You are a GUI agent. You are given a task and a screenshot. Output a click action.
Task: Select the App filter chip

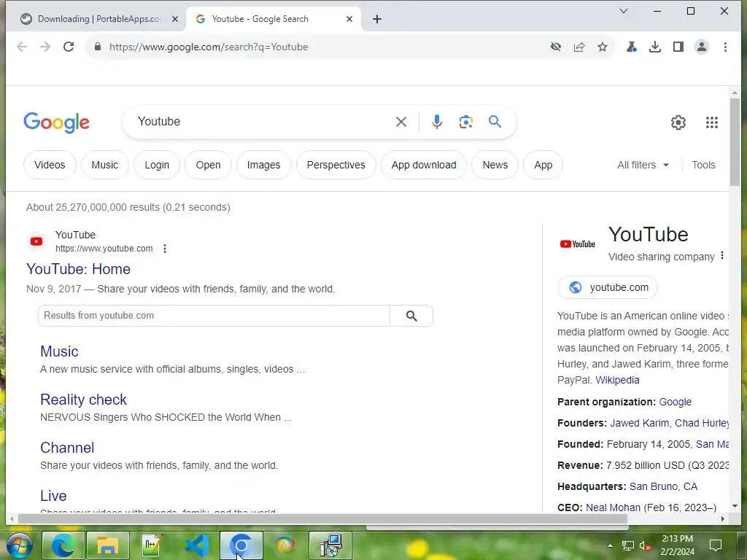tap(543, 165)
